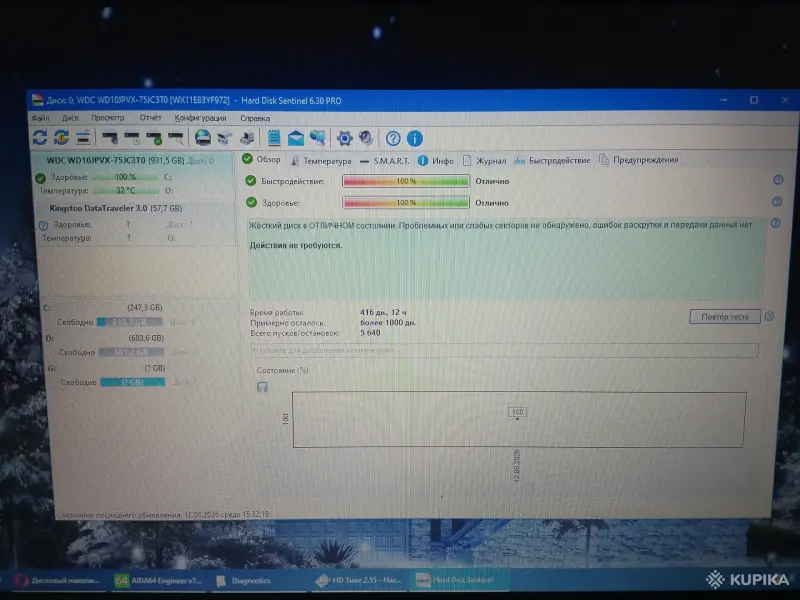Click the help icon beside the status description
Image resolution: width=800 pixels, height=600 pixels.
pyautogui.click(x=776, y=223)
